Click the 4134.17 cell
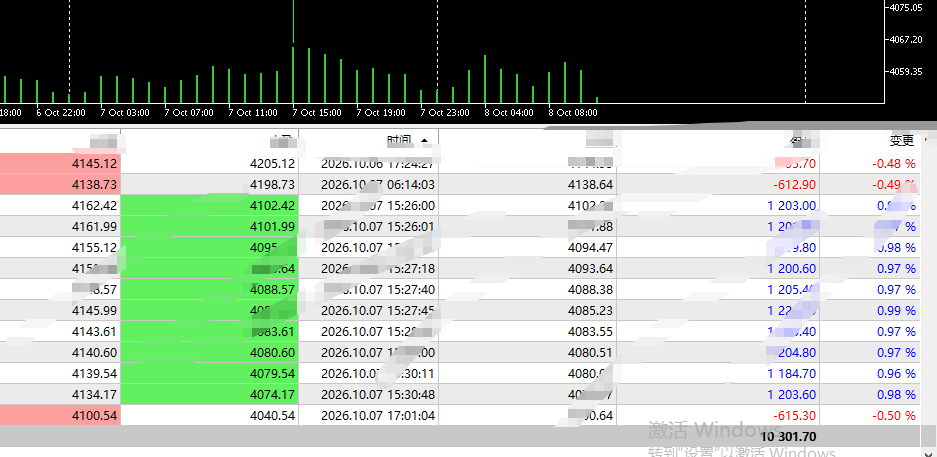 tap(95, 394)
